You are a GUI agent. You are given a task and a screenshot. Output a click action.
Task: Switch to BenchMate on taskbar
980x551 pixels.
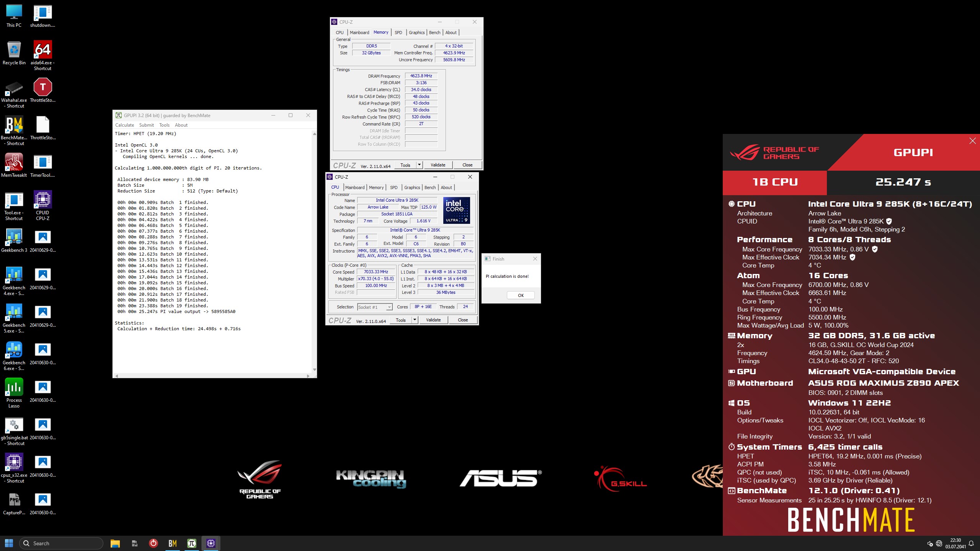coord(173,543)
